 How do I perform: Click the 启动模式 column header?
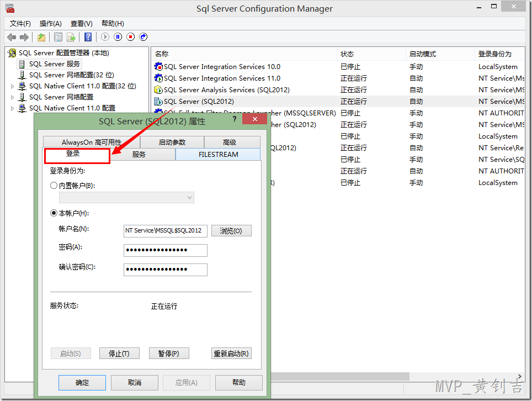click(440, 54)
